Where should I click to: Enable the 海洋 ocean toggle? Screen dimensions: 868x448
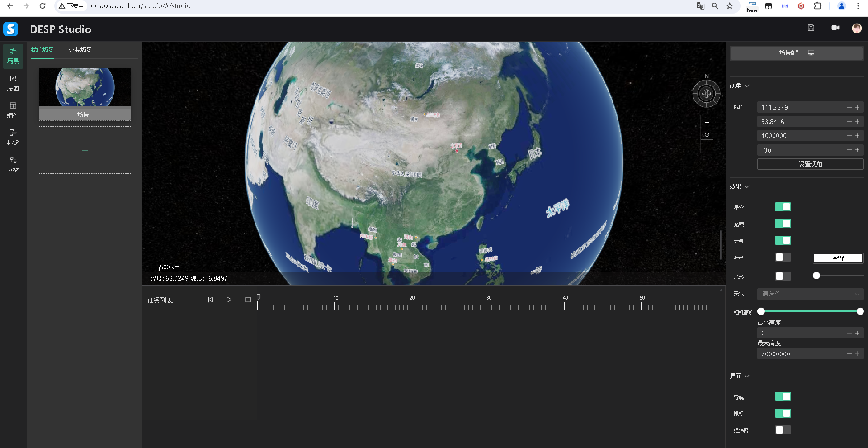[x=783, y=257]
